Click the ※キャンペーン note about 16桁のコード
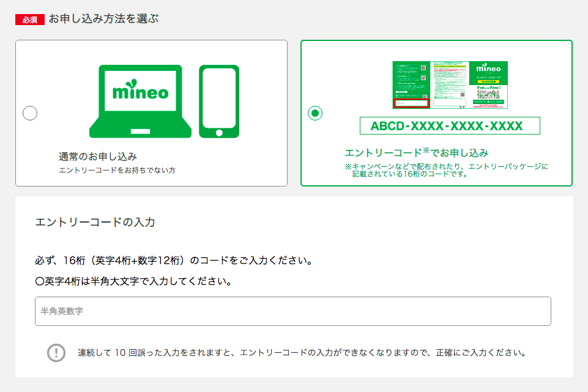Screen dimensions: 588x392 tap(446, 170)
